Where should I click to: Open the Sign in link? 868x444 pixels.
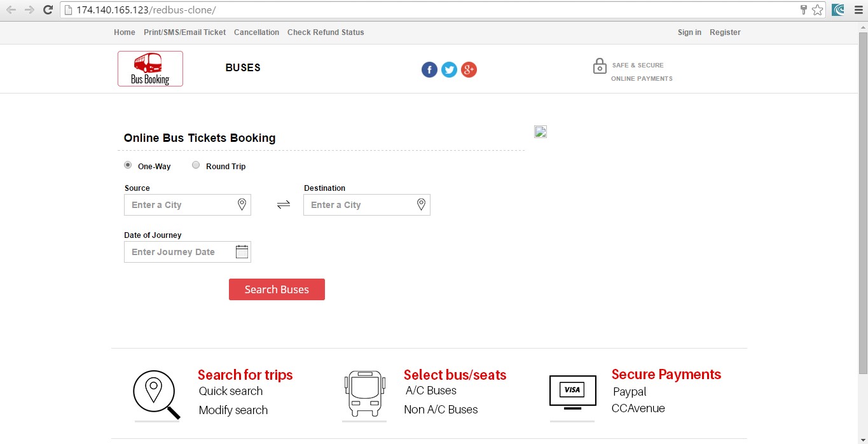(689, 32)
